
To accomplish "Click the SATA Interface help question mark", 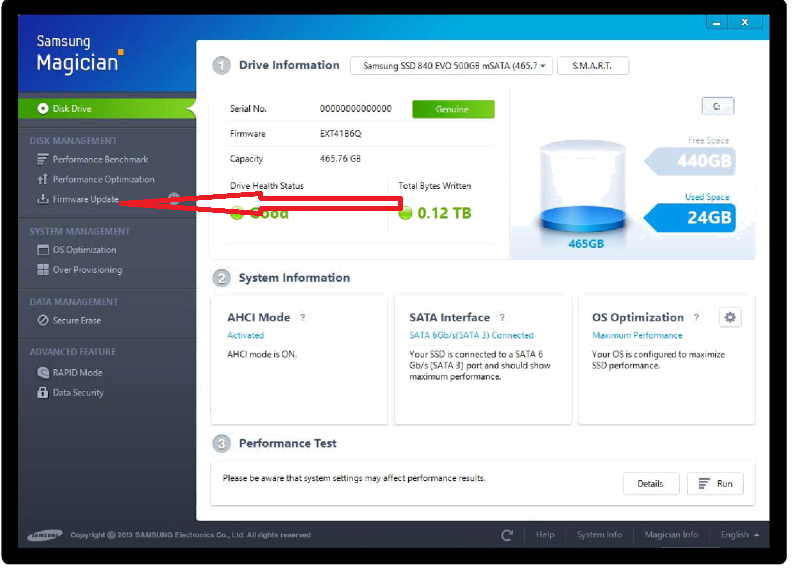I will coord(502,317).
